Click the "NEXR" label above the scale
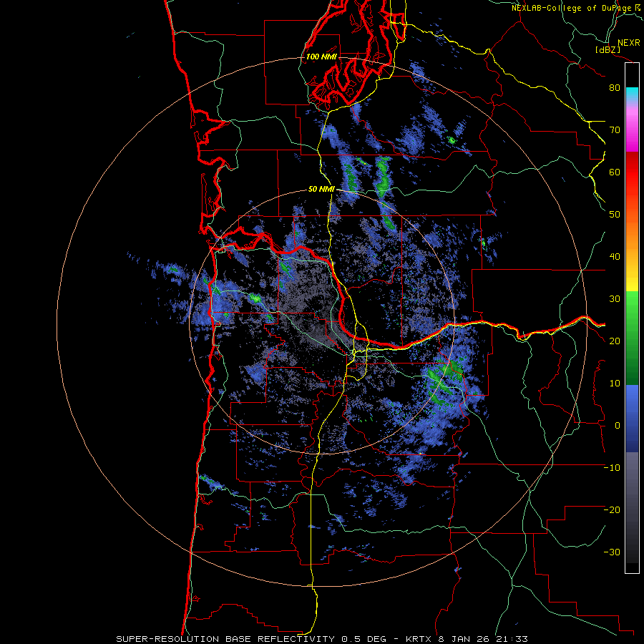Image resolution: width=644 pixels, height=644 pixels. pyautogui.click(x=629, y=43)
